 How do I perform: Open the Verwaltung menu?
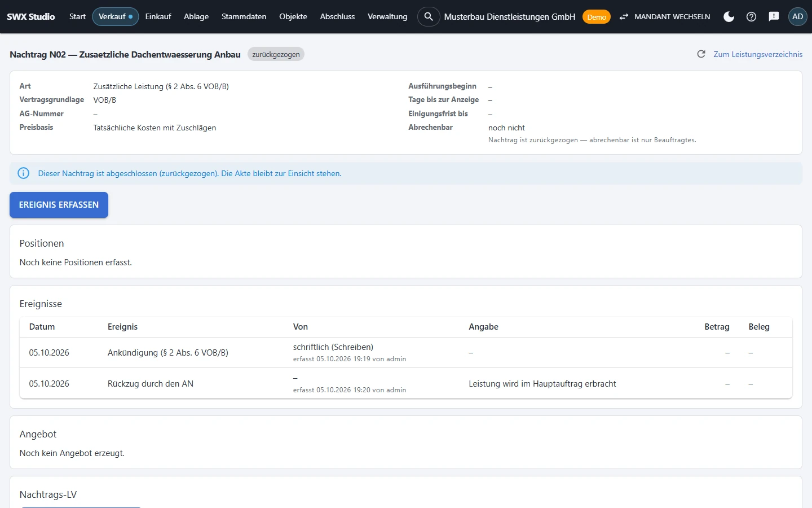coord(387,17)
